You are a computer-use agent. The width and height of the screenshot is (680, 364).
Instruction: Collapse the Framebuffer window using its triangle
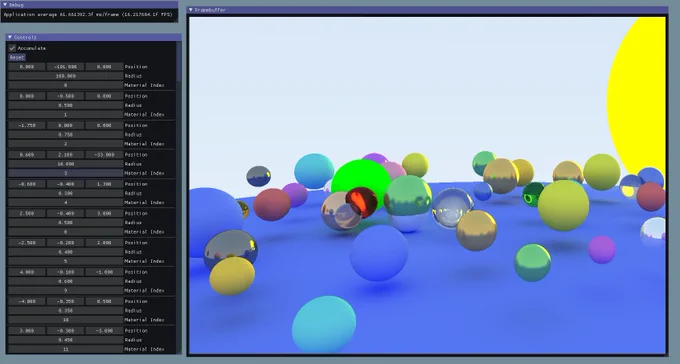pos(191,10)
